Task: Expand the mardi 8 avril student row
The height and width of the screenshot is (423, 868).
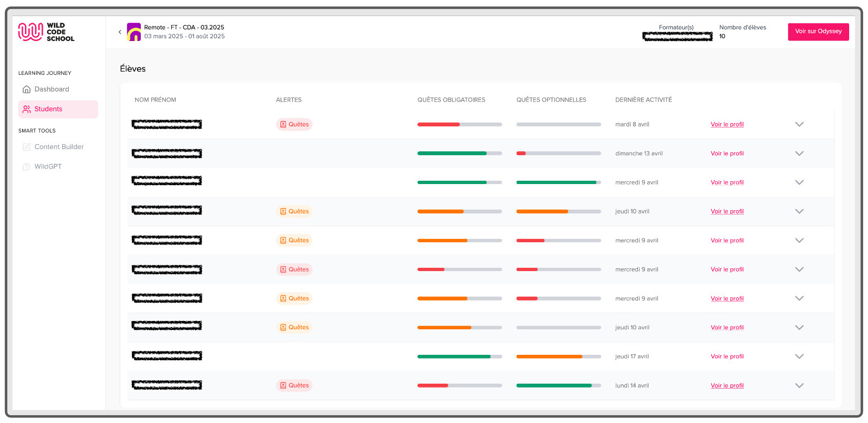Action: click(x=799, y=124)
